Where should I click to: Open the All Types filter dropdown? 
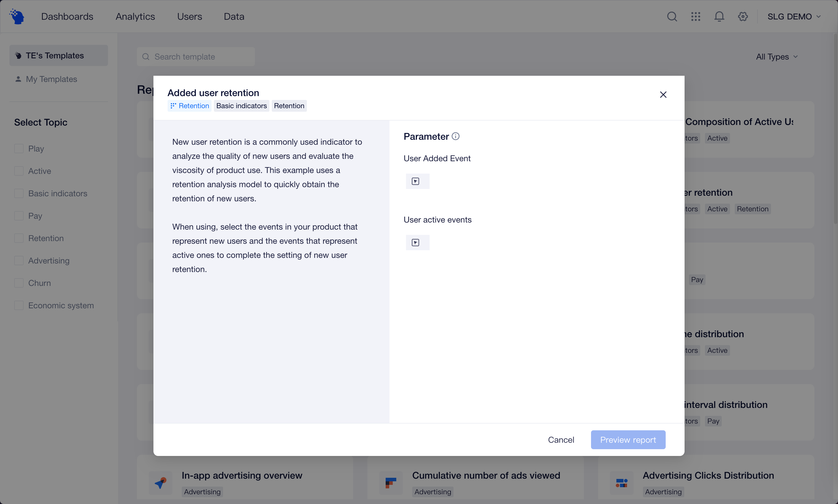point(776,57)
